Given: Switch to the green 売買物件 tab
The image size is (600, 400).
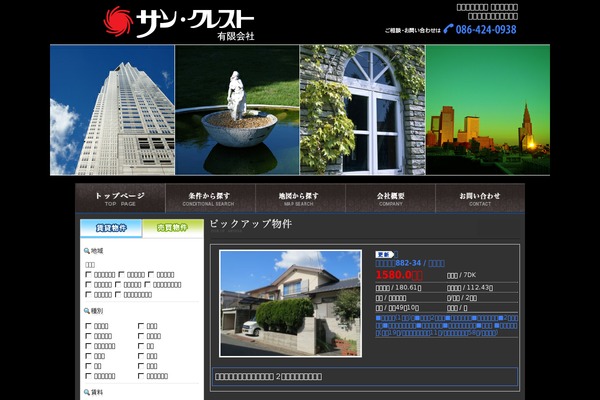Looking at the screenshot, I should click(x=173, y=228).
